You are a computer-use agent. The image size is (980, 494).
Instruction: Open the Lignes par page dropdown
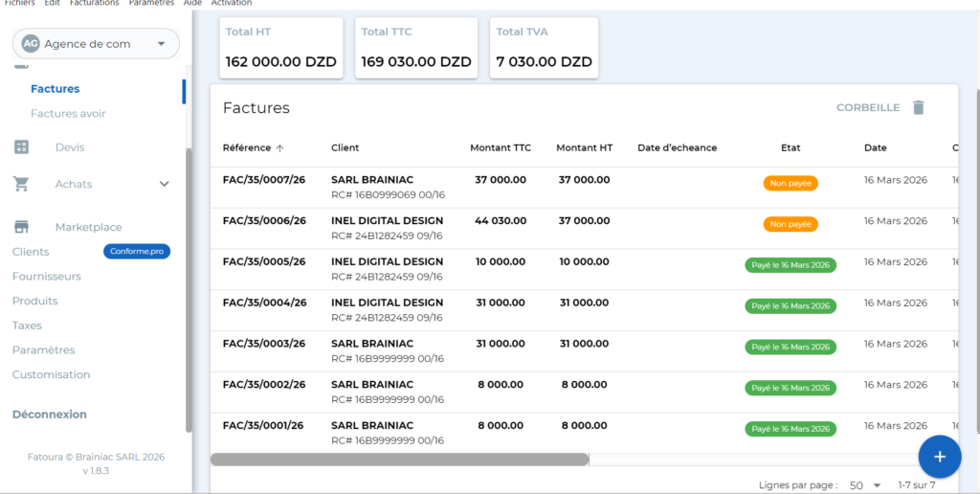tap(865, 485)
